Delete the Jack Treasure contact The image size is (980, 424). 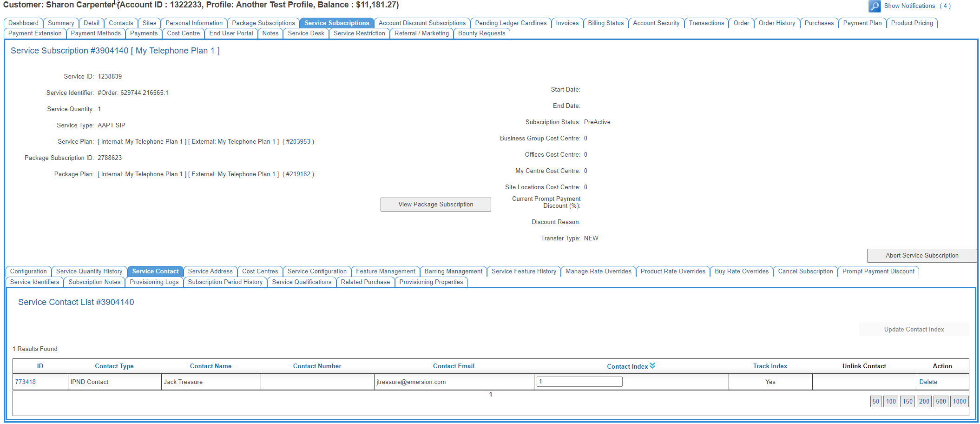(927, 382)
